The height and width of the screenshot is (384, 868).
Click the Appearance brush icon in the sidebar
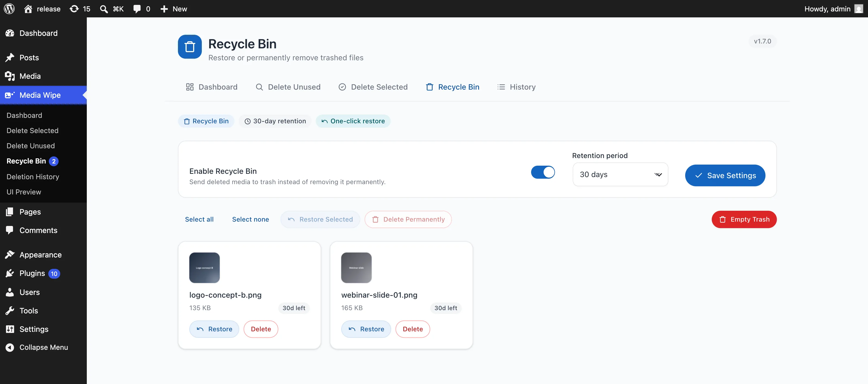tap(10, 254)
